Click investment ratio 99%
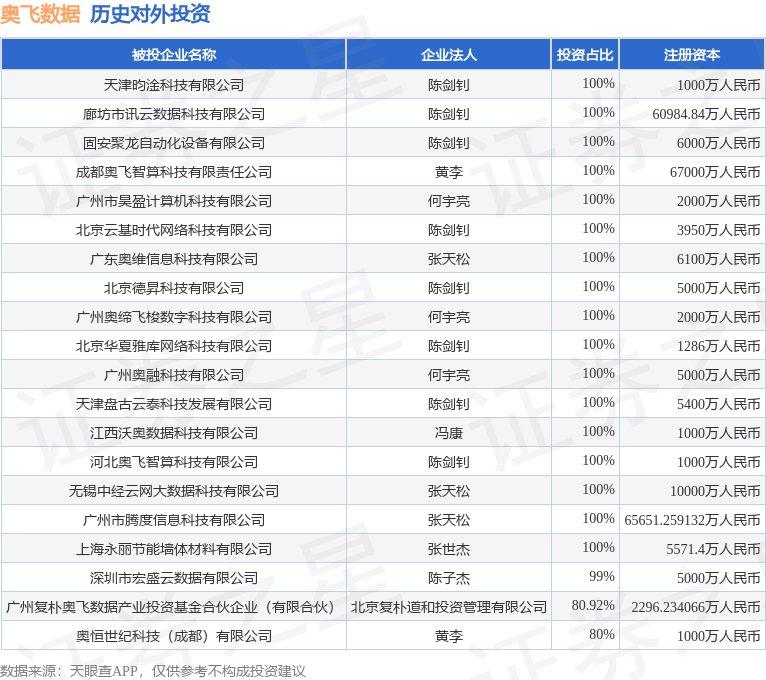The width and height of the screenshot is (766, 680). tap(601, 576)
